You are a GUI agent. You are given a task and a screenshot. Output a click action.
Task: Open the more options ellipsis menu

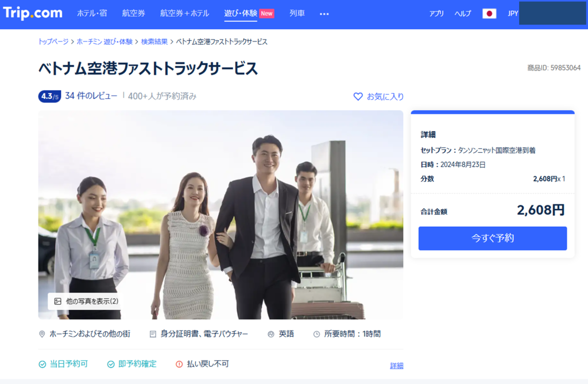(324, 14)
